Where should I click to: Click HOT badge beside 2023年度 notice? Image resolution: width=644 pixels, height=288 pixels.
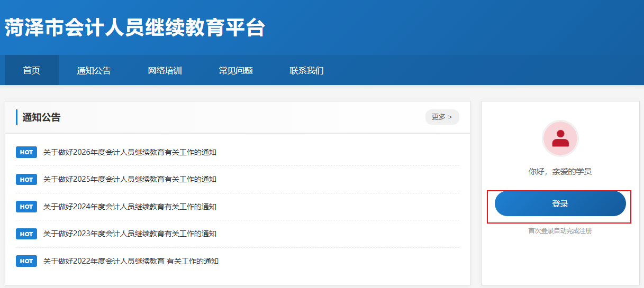(x=26, y=234)
